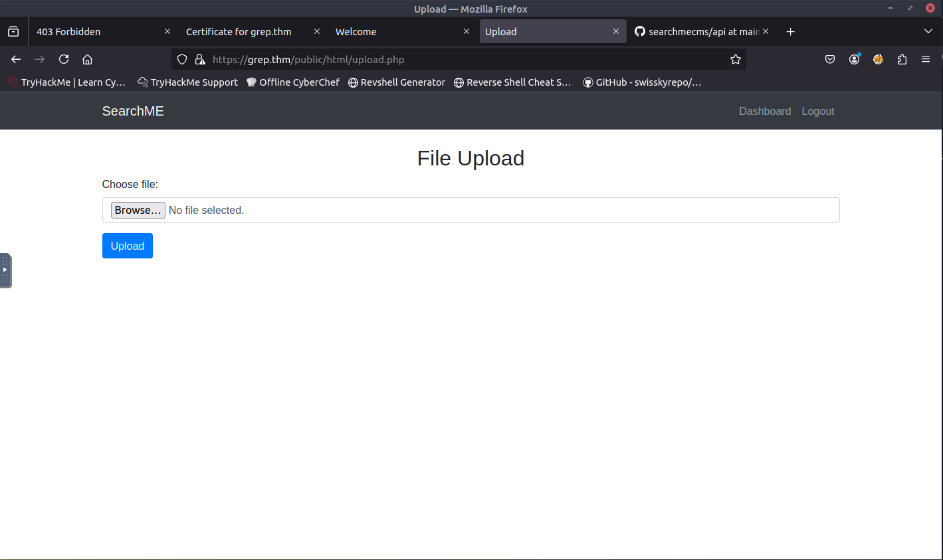Screen dimensions: 943x560
Task: Open the Dashboard navigation link
Action: (765, 111)
